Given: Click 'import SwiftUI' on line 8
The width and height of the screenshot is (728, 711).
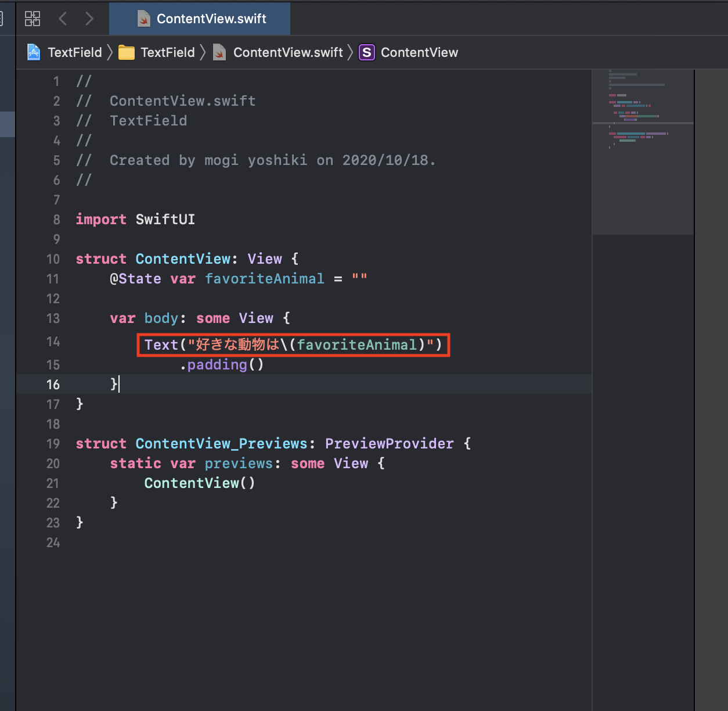Looking at the screenshot, I should tap(135, 220).
